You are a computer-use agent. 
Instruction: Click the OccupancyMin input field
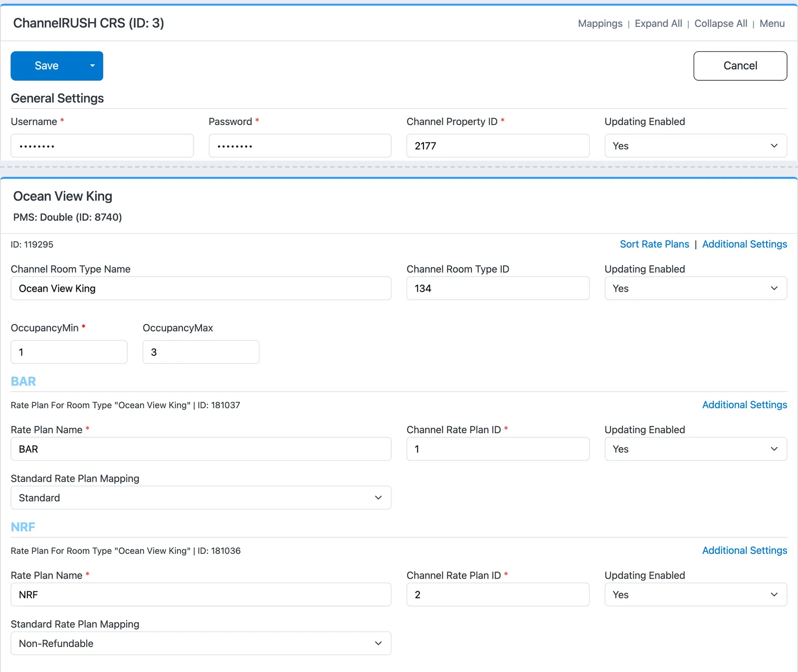(x=69, y=352)
